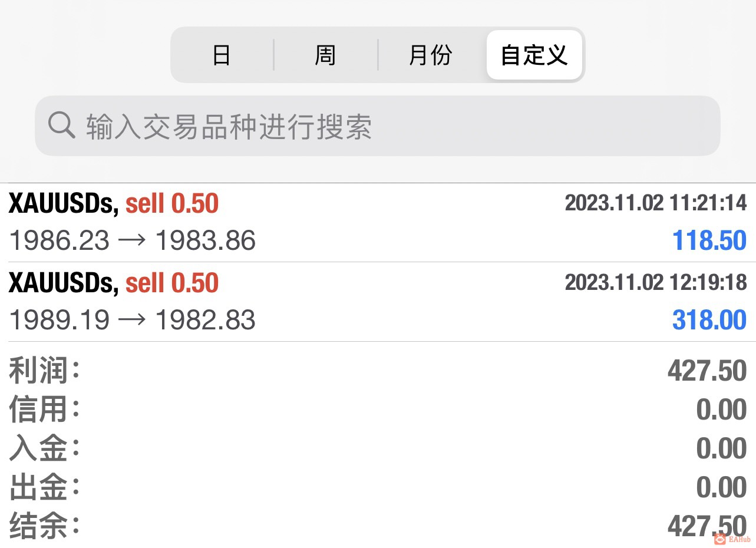This screenshot has height=548, width=756.
Task: Click the 318.00 profit value
Action: coord(709,320)
